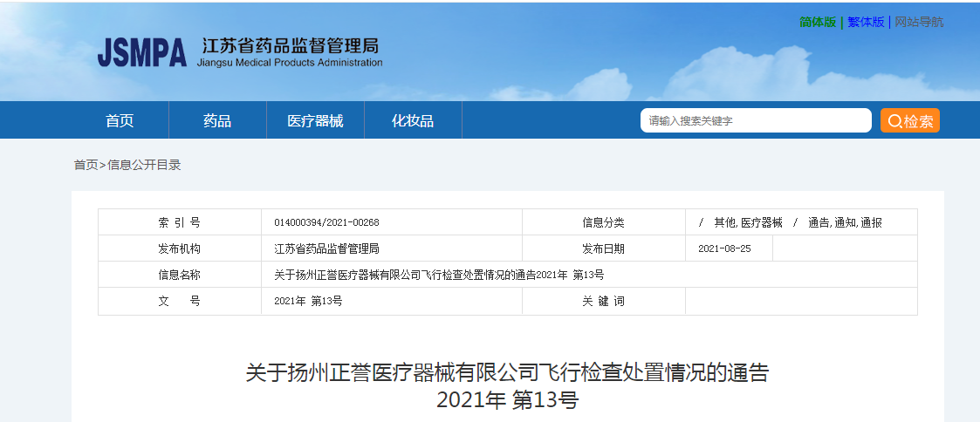Click category text 其他, 医疗器械
The image size is (980, 422).
pyautogui.click(x=748, y=222)
